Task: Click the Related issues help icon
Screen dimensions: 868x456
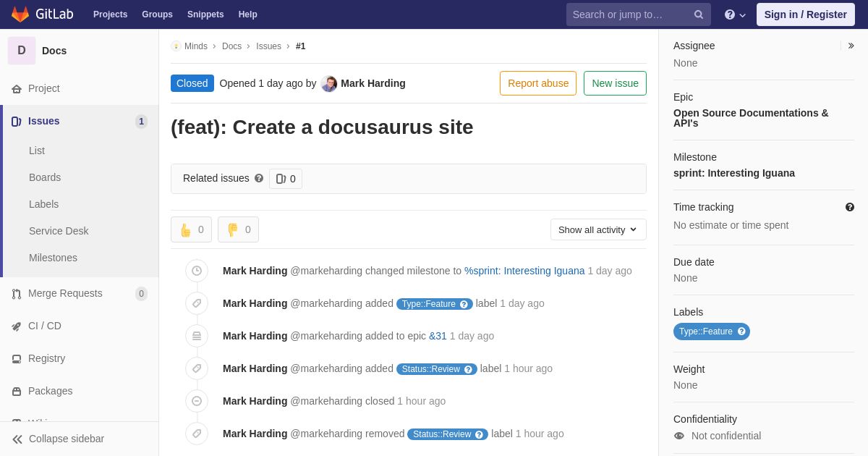Action: point(259,178)
